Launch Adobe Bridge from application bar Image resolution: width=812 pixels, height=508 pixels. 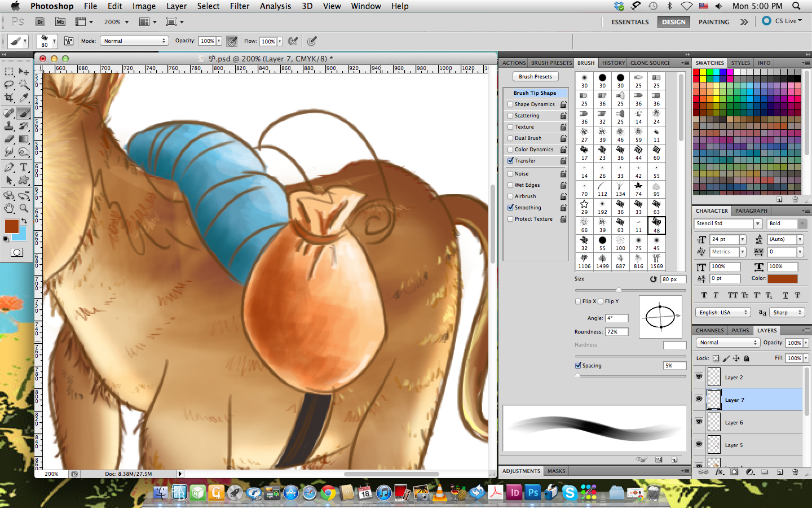(40, 22)
